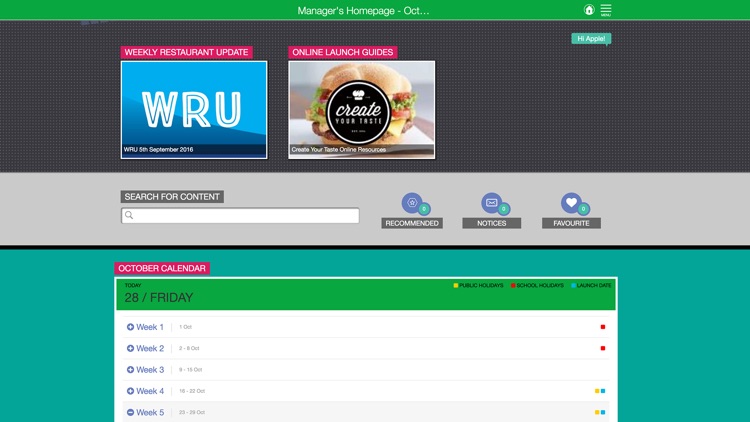Click the RECOMMENDED button
Viewport: 750px width, 422px height.
tap(412, 223)
